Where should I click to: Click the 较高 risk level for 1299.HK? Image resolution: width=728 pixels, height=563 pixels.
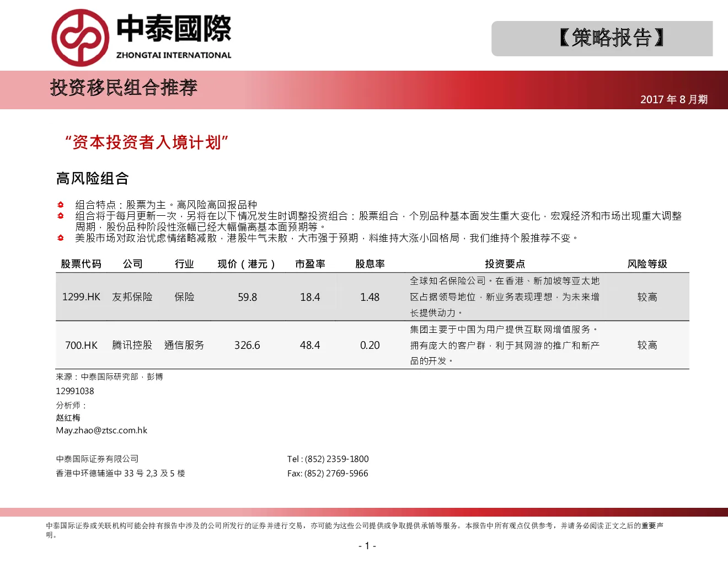click(647, 297)
